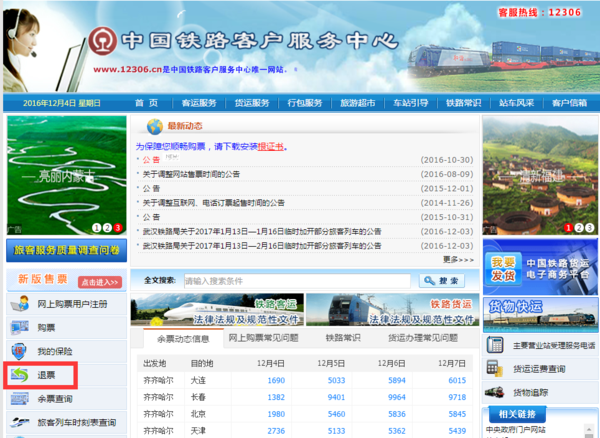Open the 更多>>> news link
The image size is (600, 438).
click(x=458, y=260)
